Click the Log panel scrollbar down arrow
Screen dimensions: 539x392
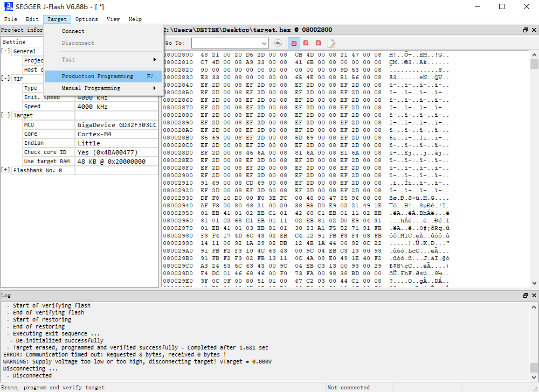click(x=534, y=377)
